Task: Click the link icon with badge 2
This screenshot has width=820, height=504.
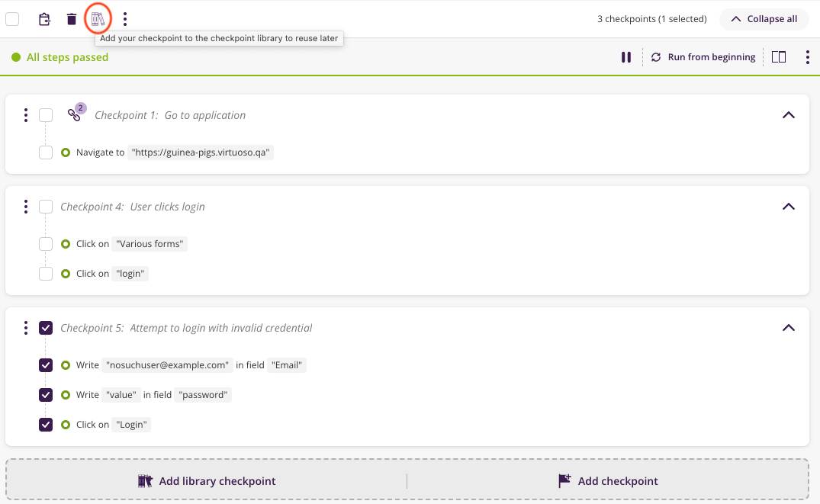Action: pyautogui.click(x=75, y=114)
